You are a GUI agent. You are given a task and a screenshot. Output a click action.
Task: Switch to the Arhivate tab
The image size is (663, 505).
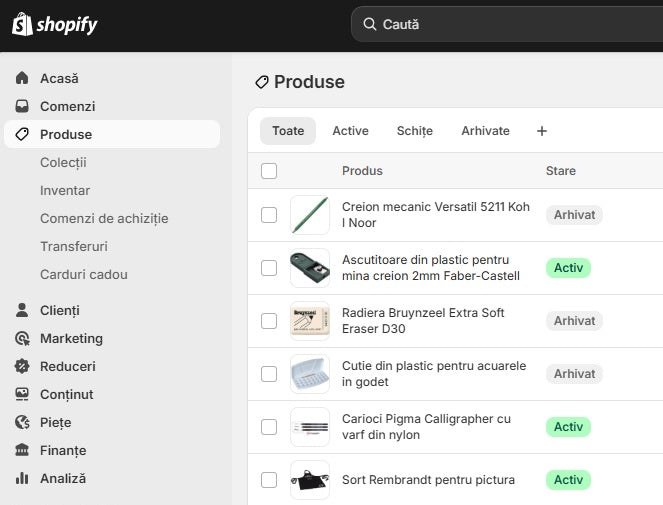485,131
